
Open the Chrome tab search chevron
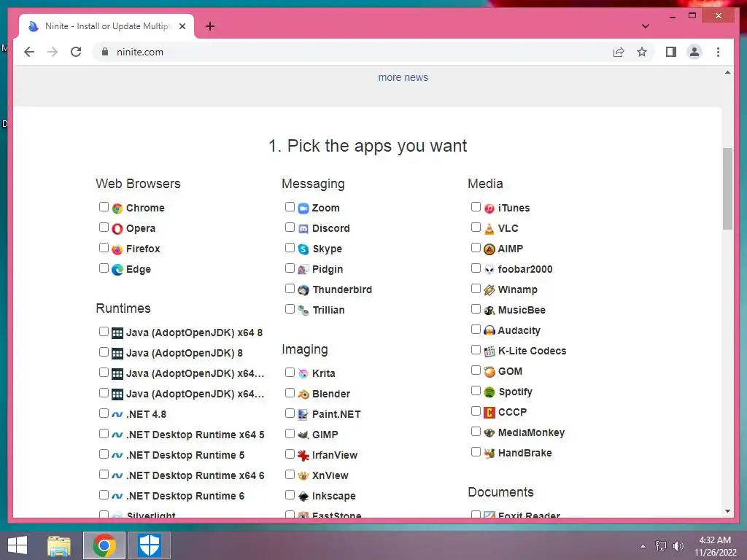[645, 26]
